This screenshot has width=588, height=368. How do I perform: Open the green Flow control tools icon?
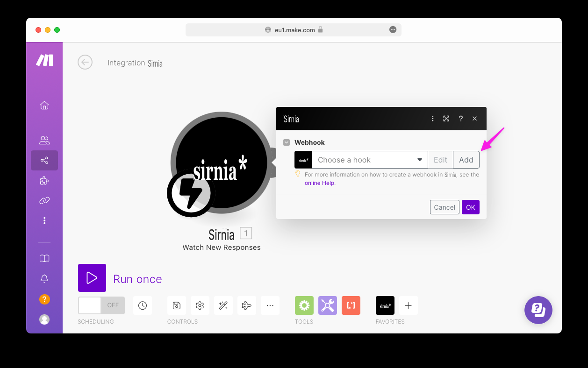pyautogui.click(x=304, y=305)
